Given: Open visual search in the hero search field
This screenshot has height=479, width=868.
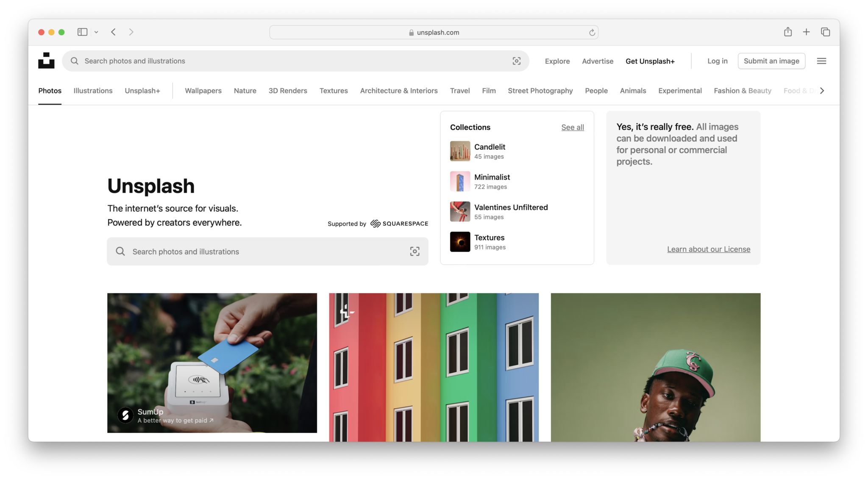Looking at the screenshot, I should 415,251.
